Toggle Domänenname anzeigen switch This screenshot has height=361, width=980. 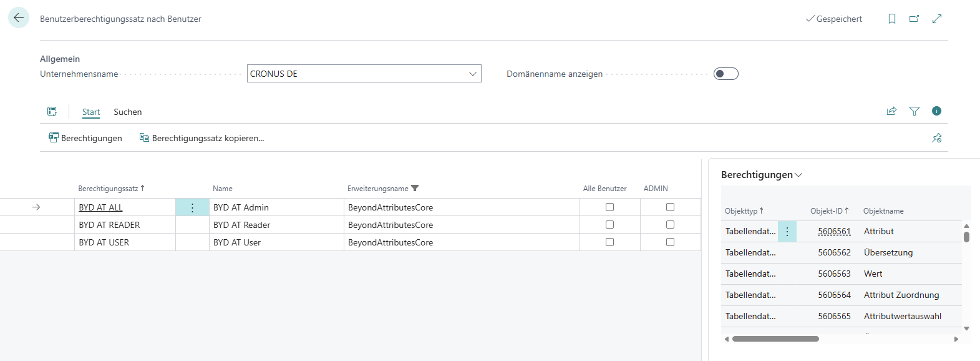pyautogui.click(x=726, y=74)
